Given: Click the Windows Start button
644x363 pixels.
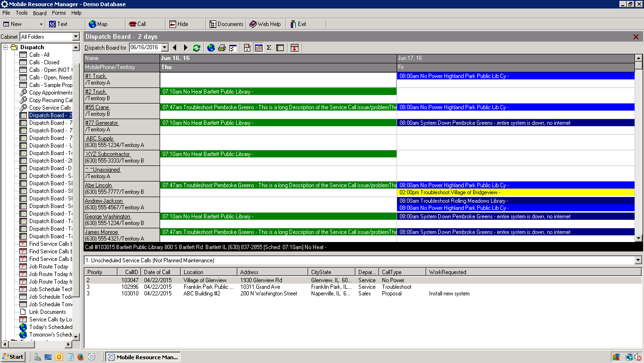Looking at the screenshot, I should 13,357.
